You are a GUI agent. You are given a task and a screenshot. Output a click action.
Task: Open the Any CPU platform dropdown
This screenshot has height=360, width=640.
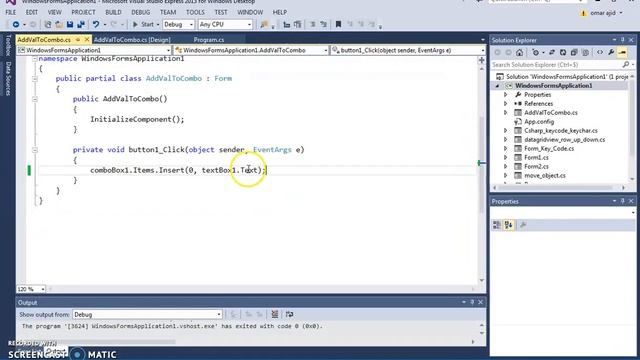click(225, 24)
